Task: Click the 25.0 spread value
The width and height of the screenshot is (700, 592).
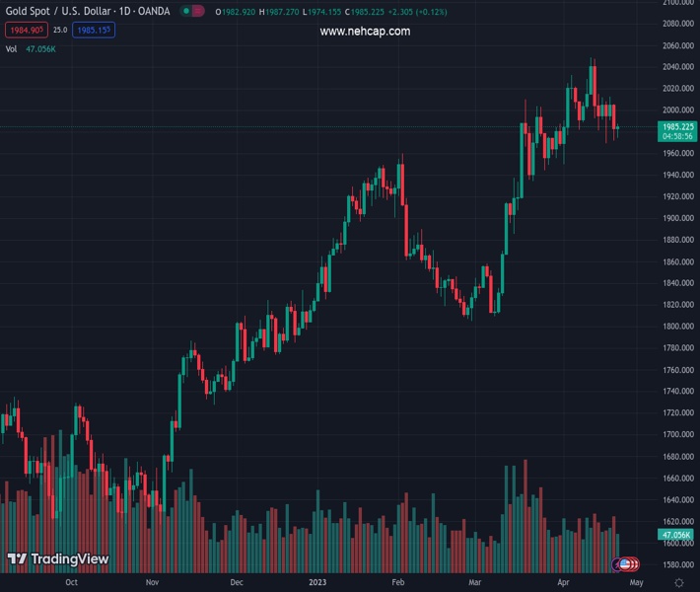Action: pyautogui.click(x=60, y=30)
